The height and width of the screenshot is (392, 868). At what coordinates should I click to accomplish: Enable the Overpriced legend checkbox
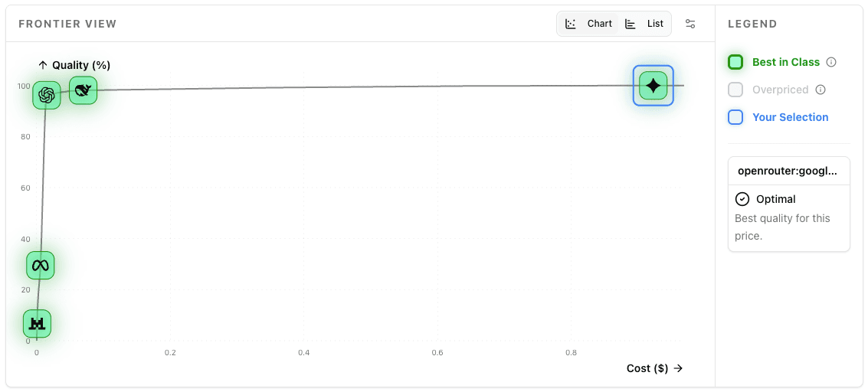[735, 90]
